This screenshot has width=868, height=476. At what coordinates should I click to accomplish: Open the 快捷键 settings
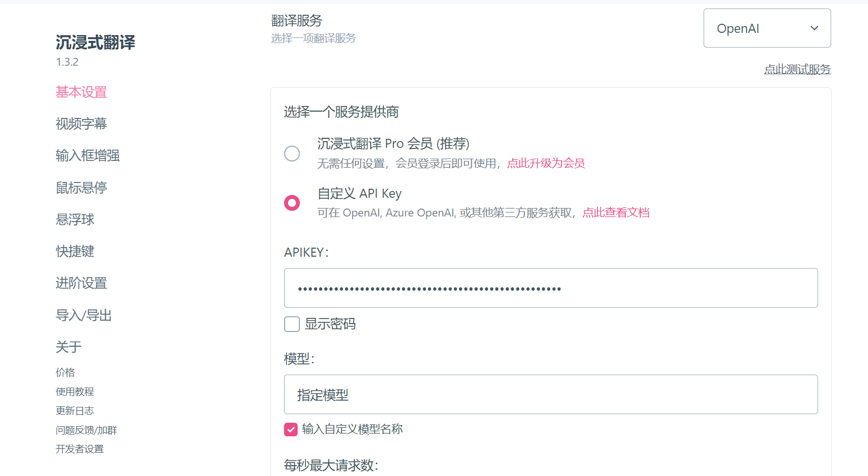point(75,251)
